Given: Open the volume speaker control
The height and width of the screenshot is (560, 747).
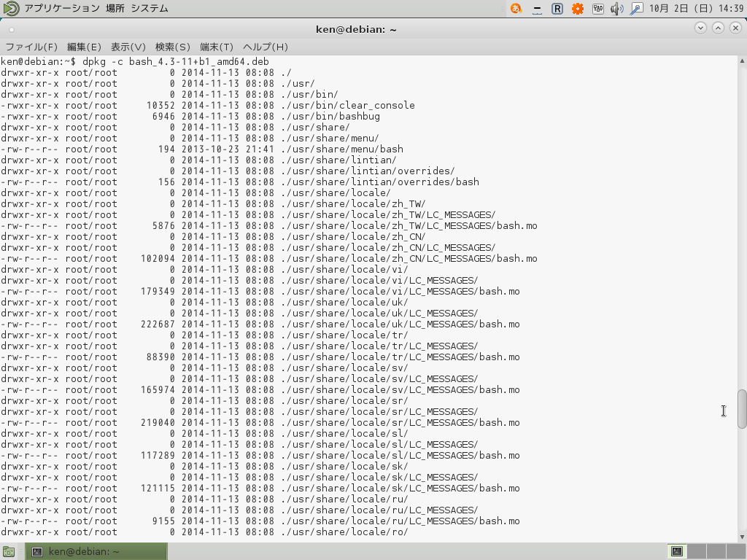Looking at the screenshot, I should click(x=616, y=9).
